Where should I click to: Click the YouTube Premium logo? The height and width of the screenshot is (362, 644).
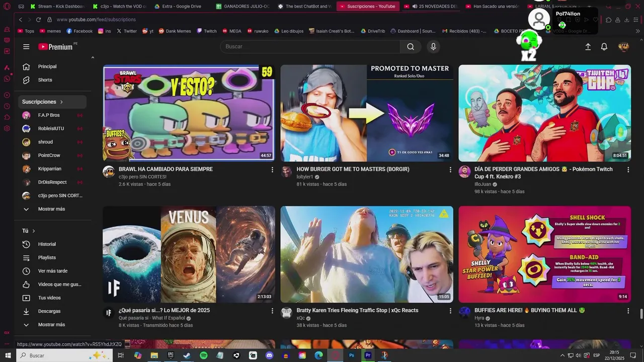point(56,47)
